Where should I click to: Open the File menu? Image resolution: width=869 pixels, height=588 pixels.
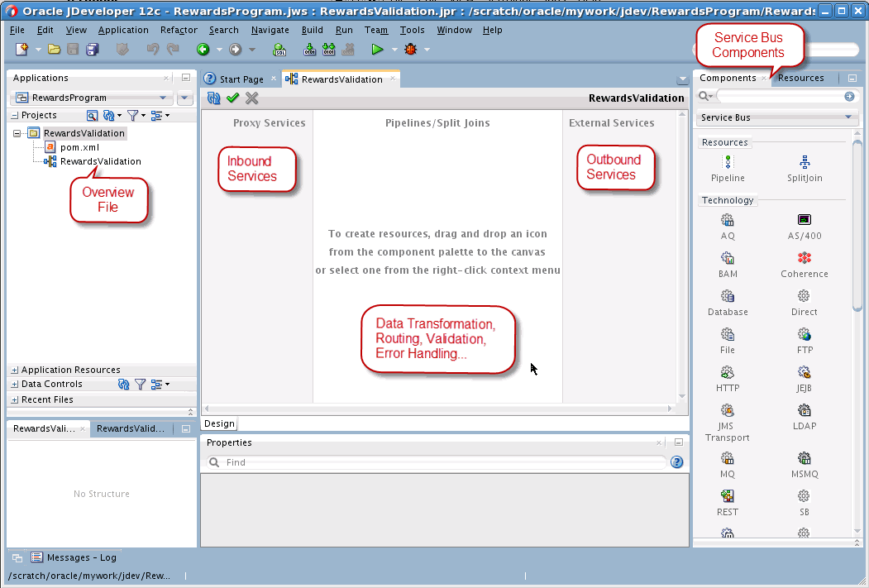(x=17, y=30)
